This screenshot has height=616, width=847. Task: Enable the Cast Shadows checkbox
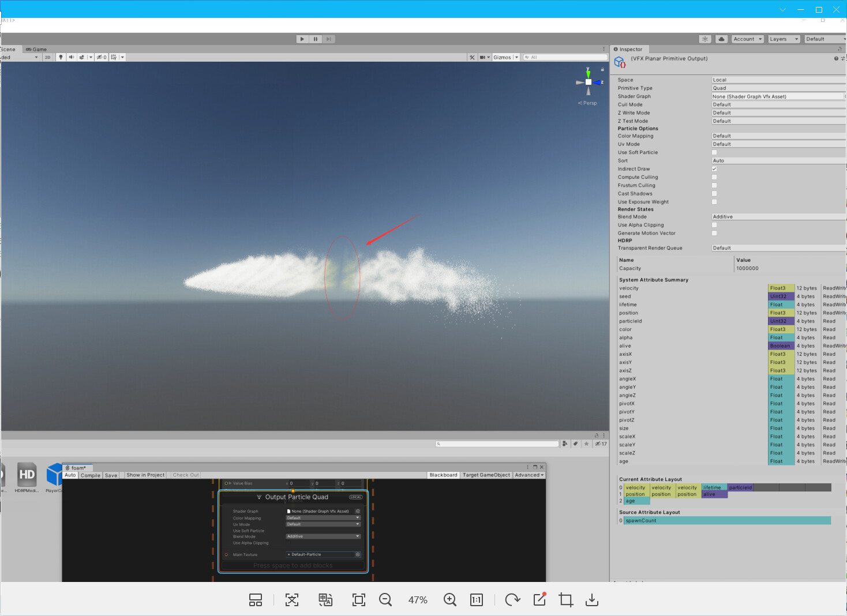(x=714, y=193)
